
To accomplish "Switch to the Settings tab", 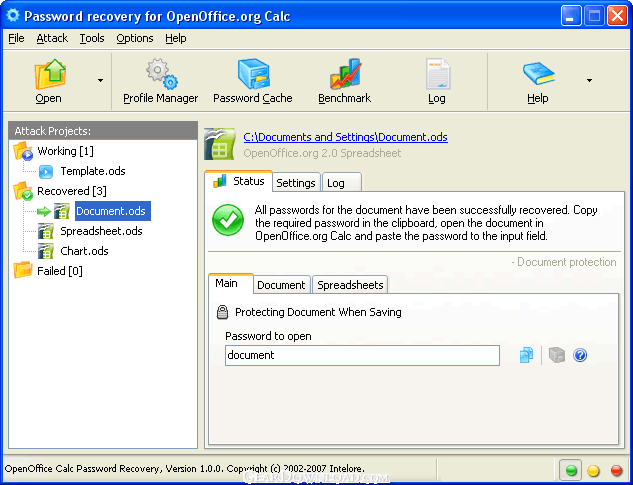I will [x=296, y=183].
